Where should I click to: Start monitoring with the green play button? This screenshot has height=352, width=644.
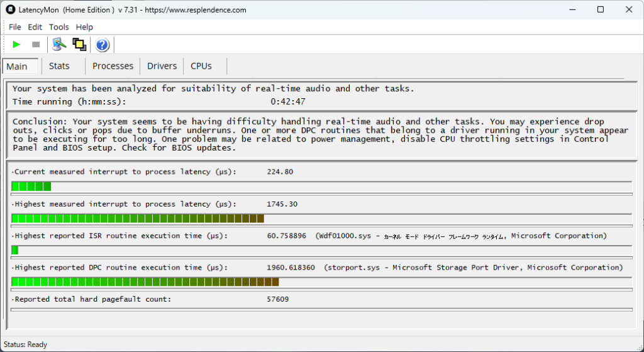pos(17,45)
